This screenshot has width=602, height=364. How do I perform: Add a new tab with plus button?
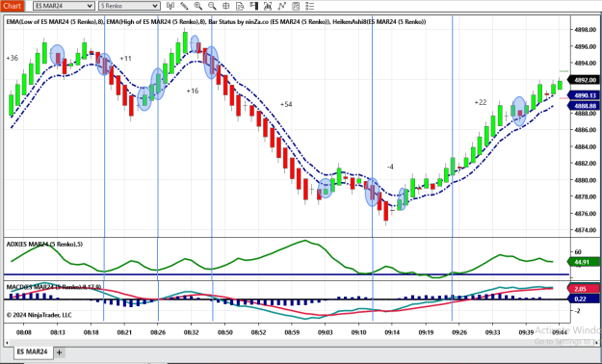[x=59, y=352]
